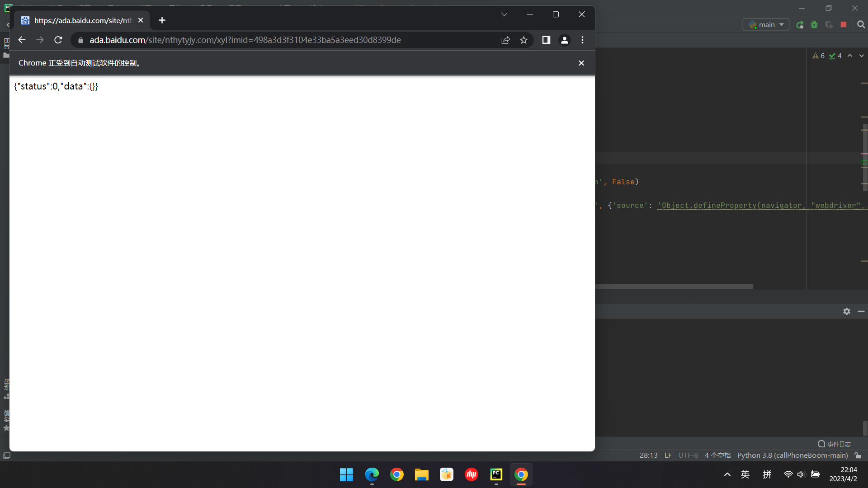Open the 'main' run configuration dropdown

[x=766, y=24]
